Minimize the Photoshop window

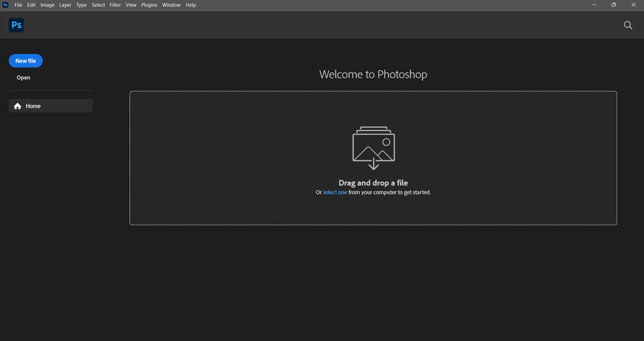594,5
